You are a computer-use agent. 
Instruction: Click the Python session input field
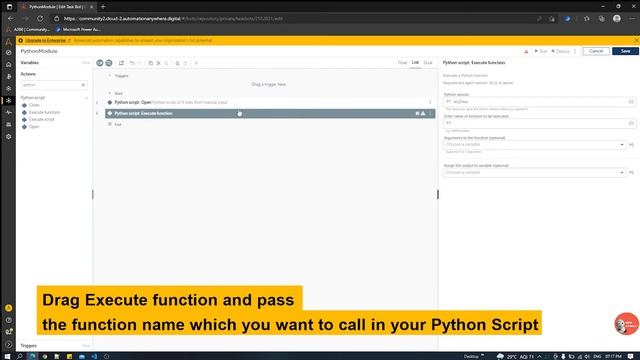click(535, 101)
